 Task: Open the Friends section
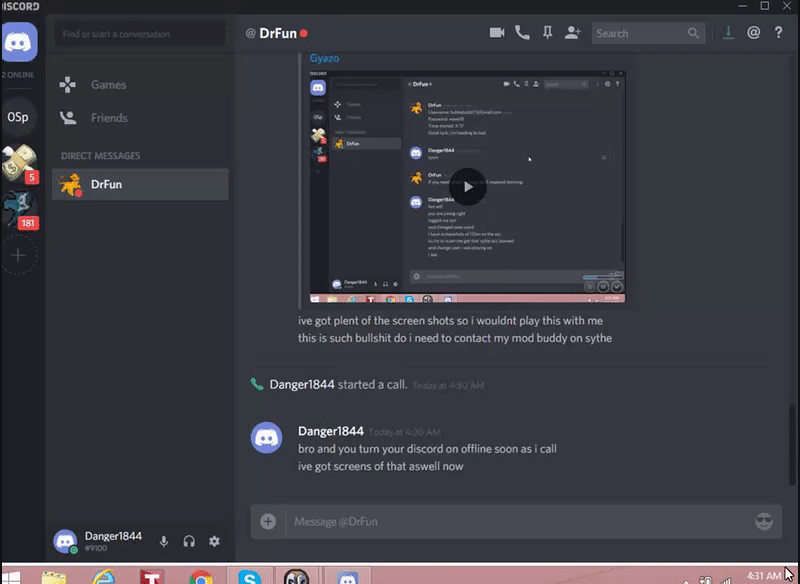point(140,118)
